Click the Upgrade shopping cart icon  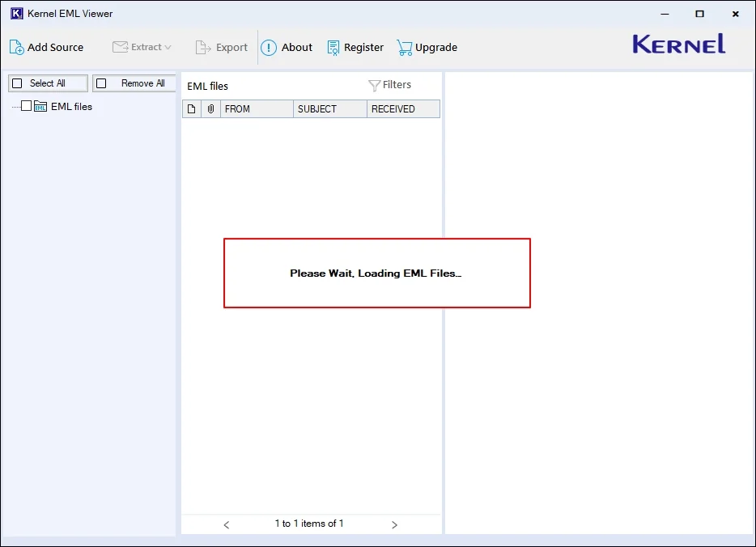coord(405,48)
